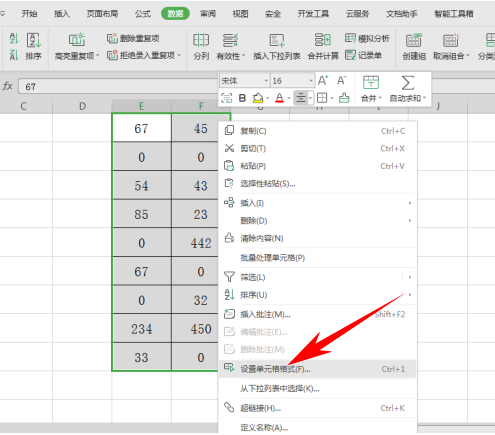
Task: Select column header C
Action: point(23,106)
